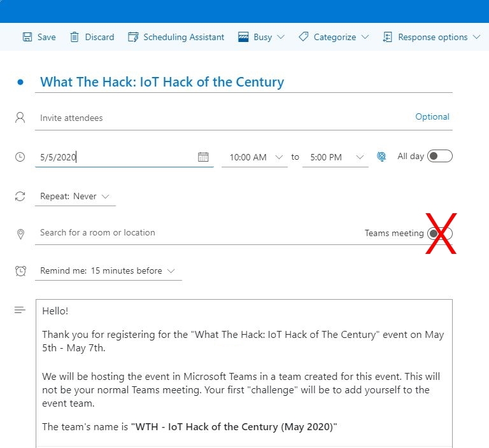Click the location pin icon
The height and width of the screenshot is (448, 489).
click(x=20, y=234)
